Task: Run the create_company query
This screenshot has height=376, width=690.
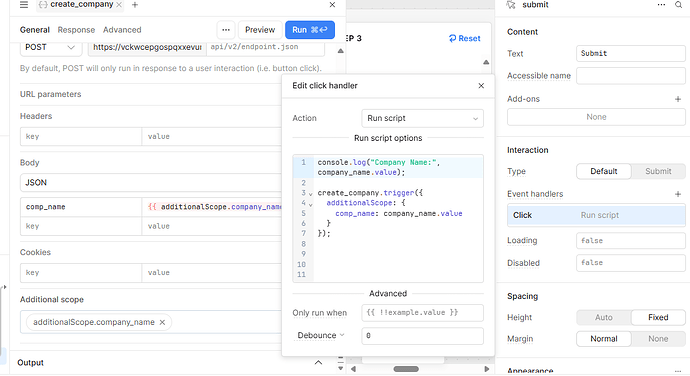Action: point(310,30)
